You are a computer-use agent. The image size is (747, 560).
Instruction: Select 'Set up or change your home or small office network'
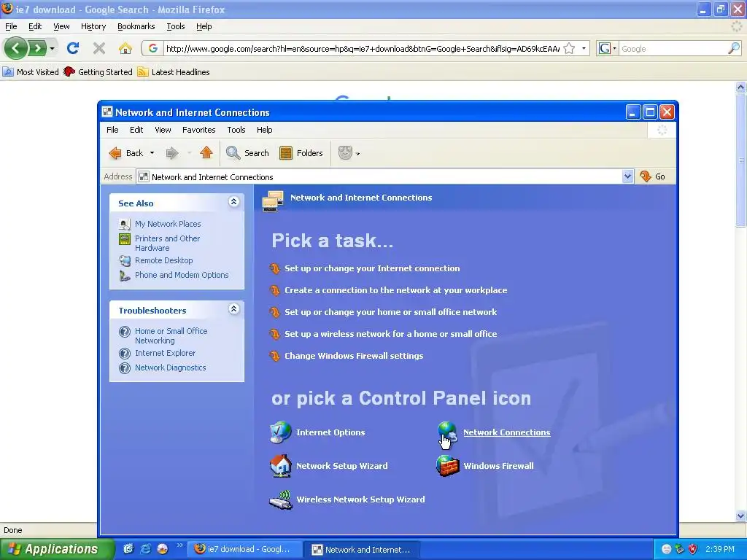(x=391, y=312)
